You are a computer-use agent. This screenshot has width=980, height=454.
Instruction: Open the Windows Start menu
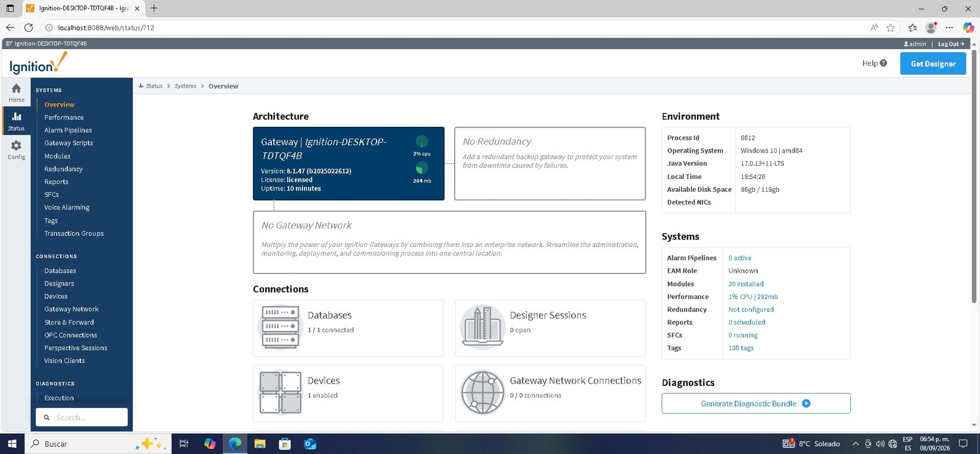12,444
